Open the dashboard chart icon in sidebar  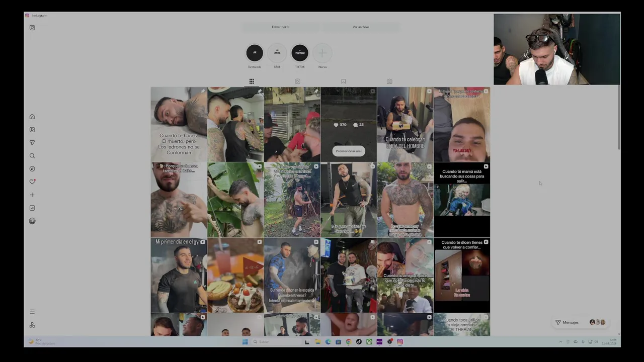pyautogui.click(x=32, y=208)
